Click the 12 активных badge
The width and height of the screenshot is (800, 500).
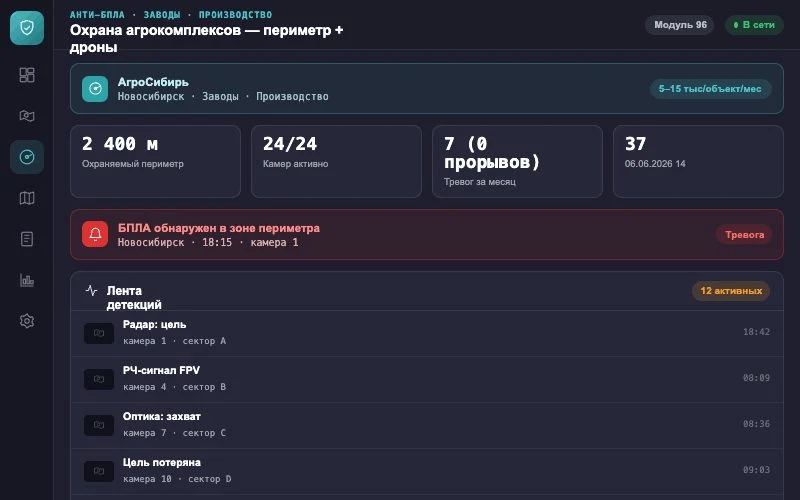[x=731, y=291]
